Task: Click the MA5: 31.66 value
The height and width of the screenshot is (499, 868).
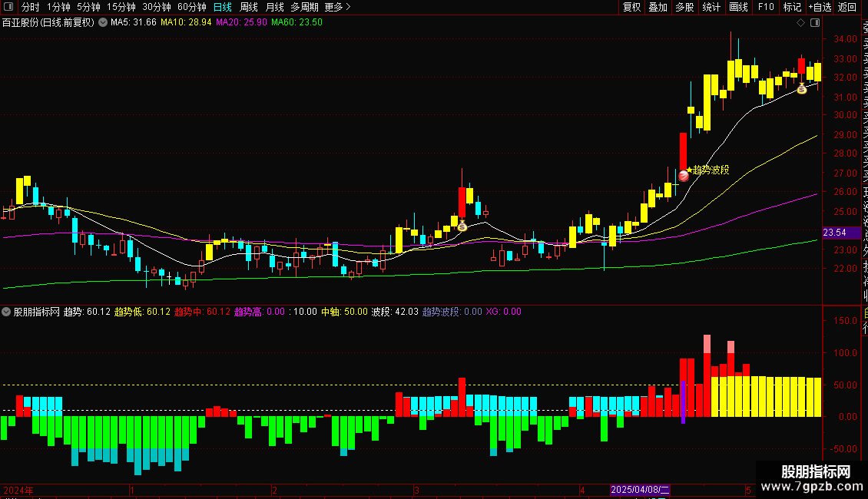Action: point(134,23)
